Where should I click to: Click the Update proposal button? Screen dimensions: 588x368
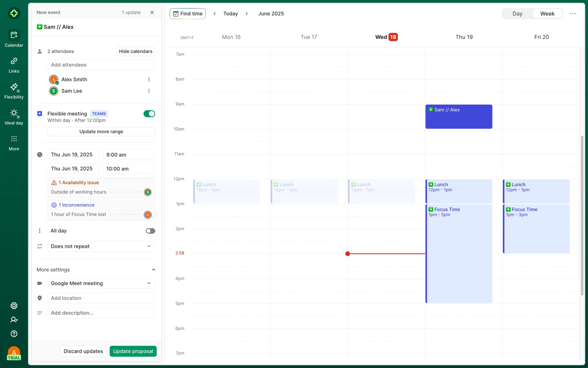[133, 351]
